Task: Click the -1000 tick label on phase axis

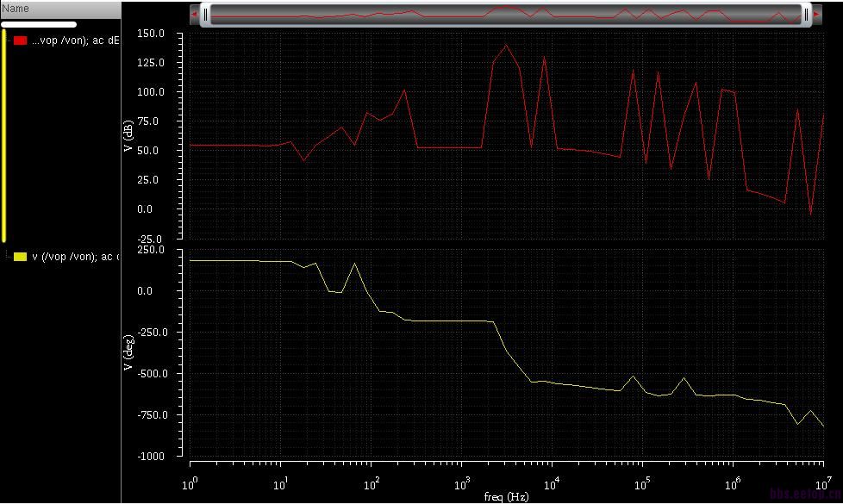Action: [x=151, y=456]
